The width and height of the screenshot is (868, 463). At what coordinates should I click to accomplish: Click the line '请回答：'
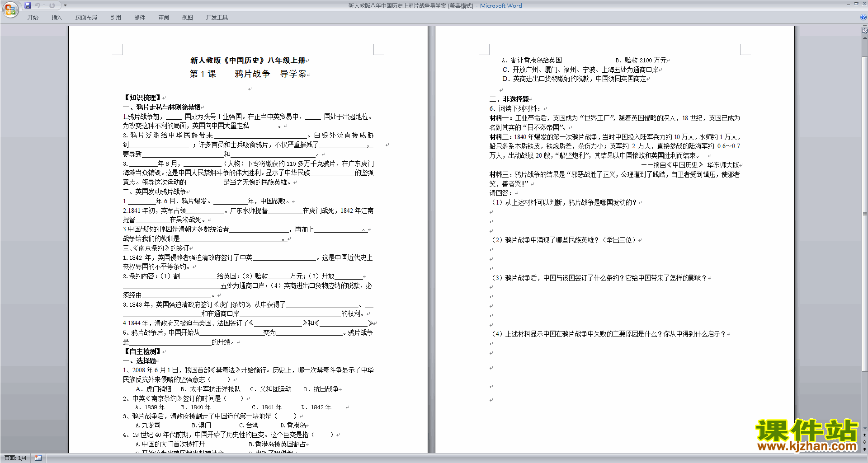(500, 193)
